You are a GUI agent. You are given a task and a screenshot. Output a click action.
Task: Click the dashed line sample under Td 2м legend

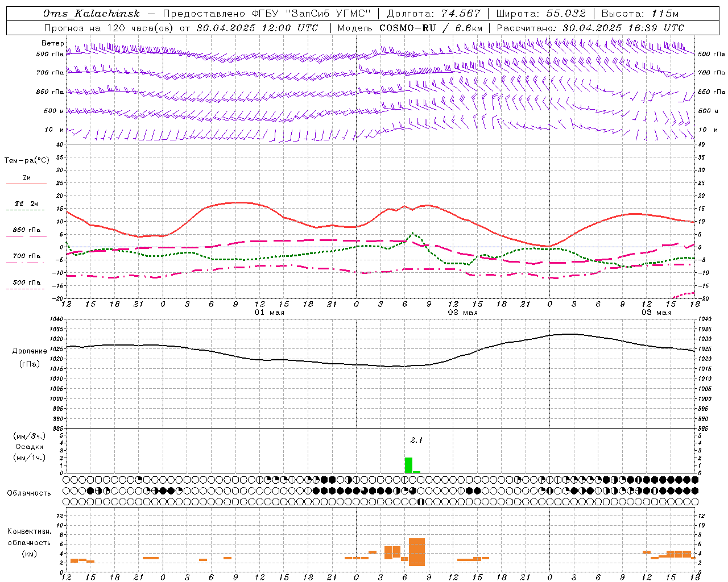point(26,210)
